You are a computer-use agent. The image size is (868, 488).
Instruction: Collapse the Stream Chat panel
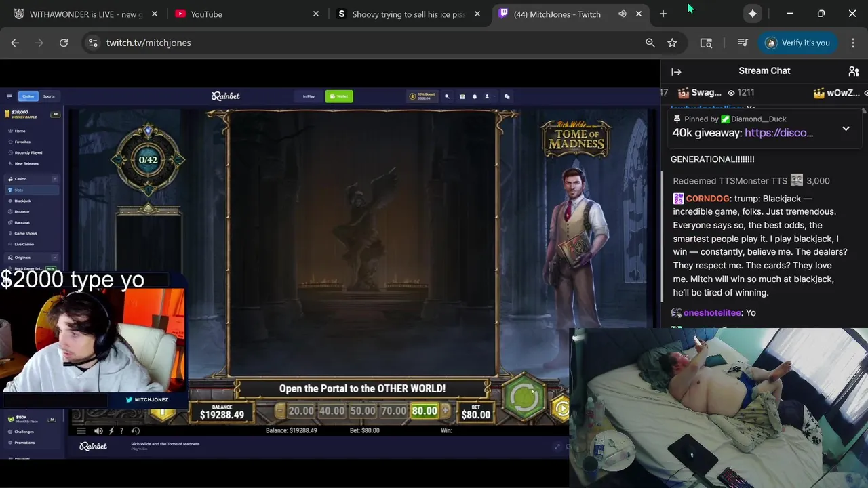676,71
